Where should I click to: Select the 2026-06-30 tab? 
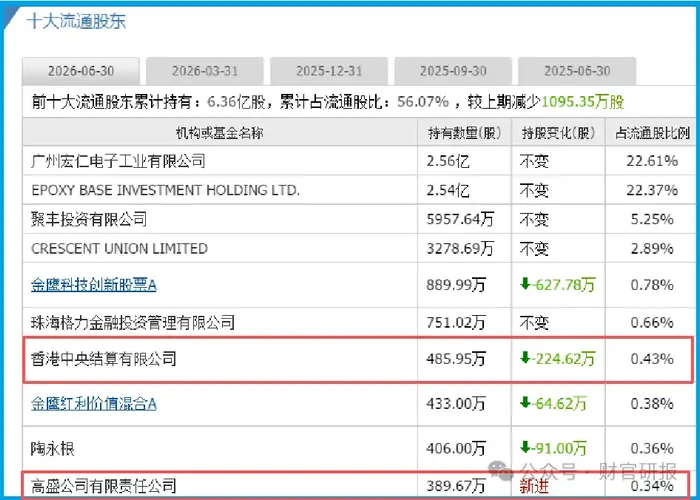(x=81, y=71)
